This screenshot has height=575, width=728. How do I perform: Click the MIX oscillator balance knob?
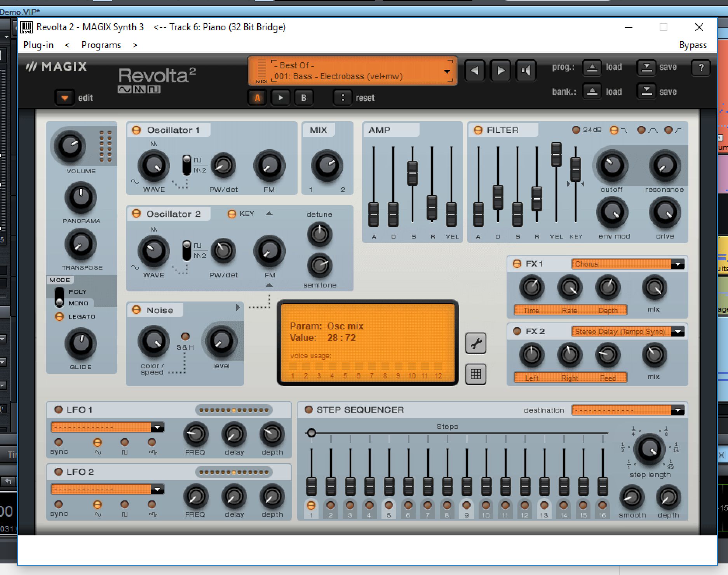(x=327, y=166)
